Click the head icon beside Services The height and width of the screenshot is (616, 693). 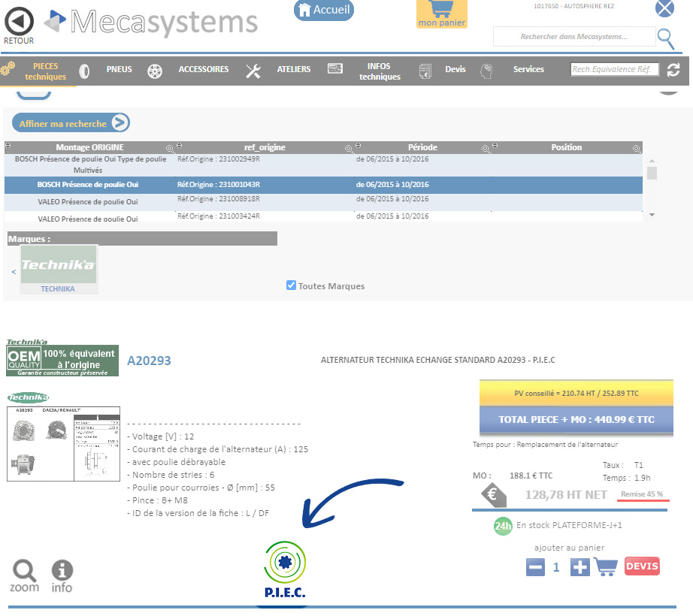click(486, 71)
